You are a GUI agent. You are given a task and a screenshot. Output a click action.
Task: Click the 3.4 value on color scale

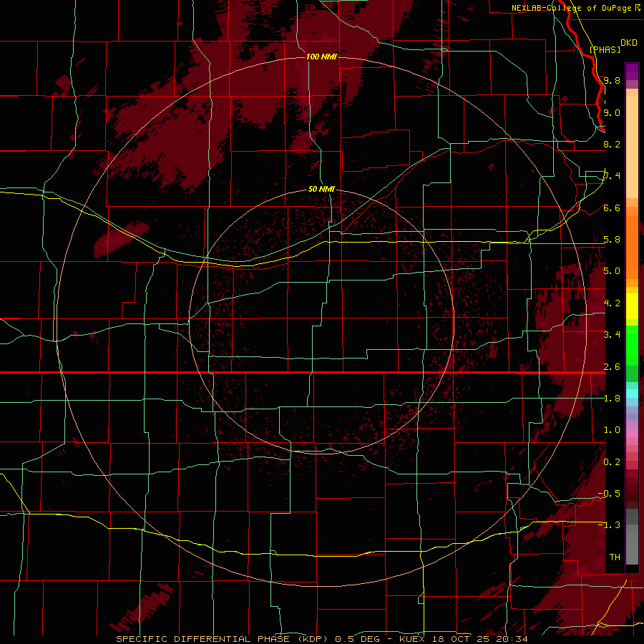coord(612,334)
